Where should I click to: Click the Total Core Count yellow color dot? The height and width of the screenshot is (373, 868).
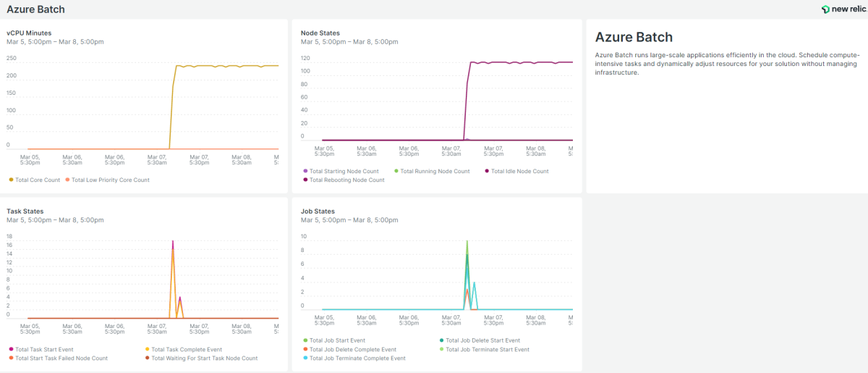pos(11,180)
